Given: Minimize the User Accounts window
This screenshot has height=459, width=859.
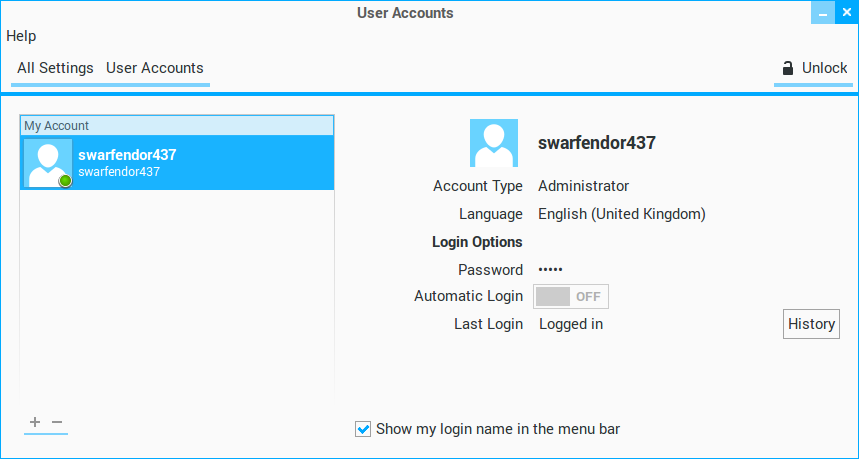Looking at the screenshot, I should point(822,13).
